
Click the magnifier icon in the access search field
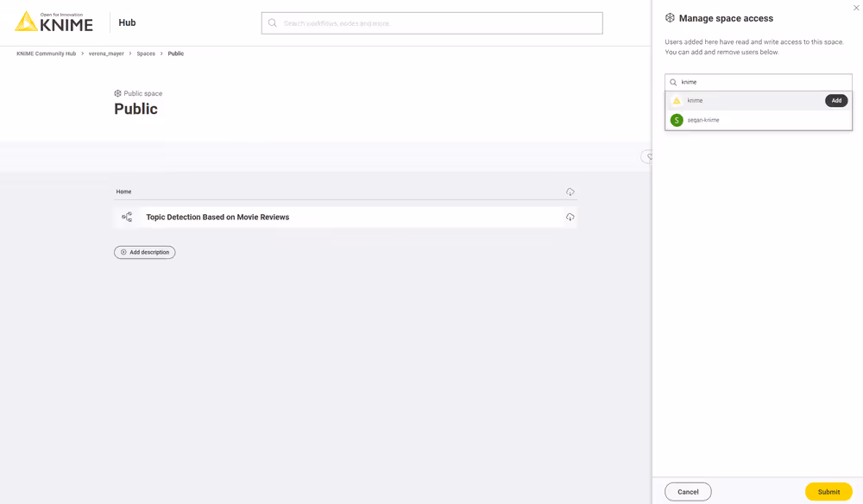[x=674, y=81]
